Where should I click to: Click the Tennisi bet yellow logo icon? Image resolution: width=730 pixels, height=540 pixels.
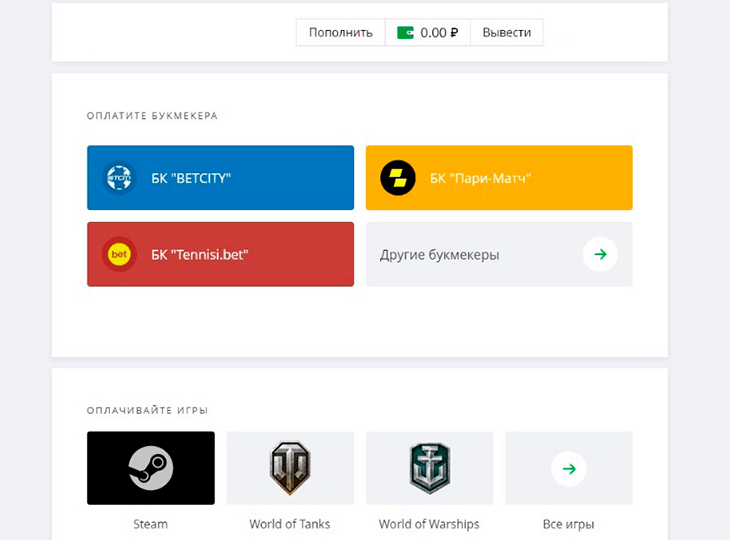tap(119, 254)
